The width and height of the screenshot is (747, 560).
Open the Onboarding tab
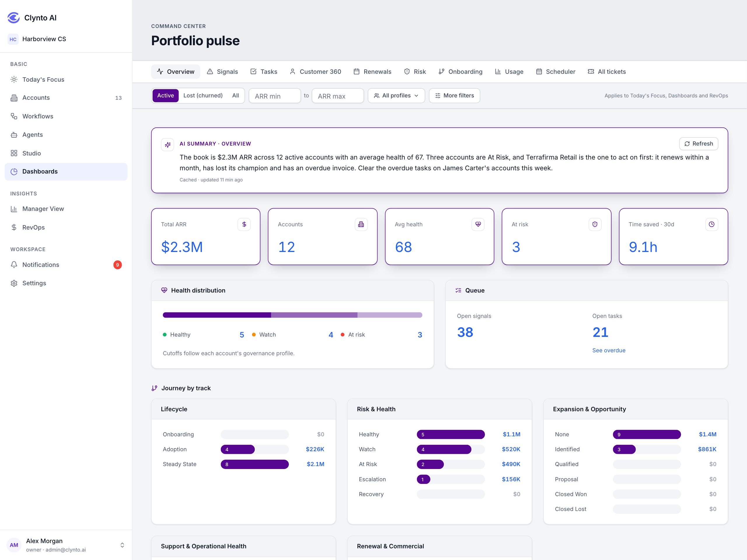(461, 71)
